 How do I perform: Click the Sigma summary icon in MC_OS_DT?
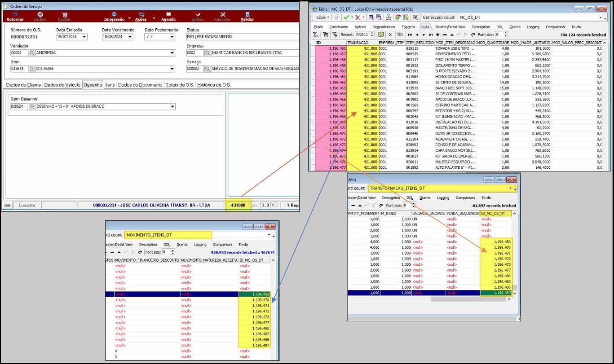(x=390, y=35)
